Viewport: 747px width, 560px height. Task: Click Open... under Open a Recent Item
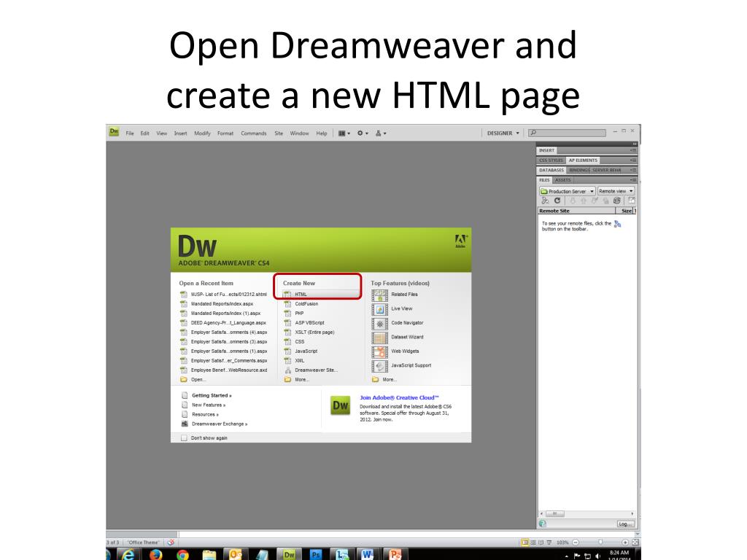pyautogui.click(x=198, y=379)
